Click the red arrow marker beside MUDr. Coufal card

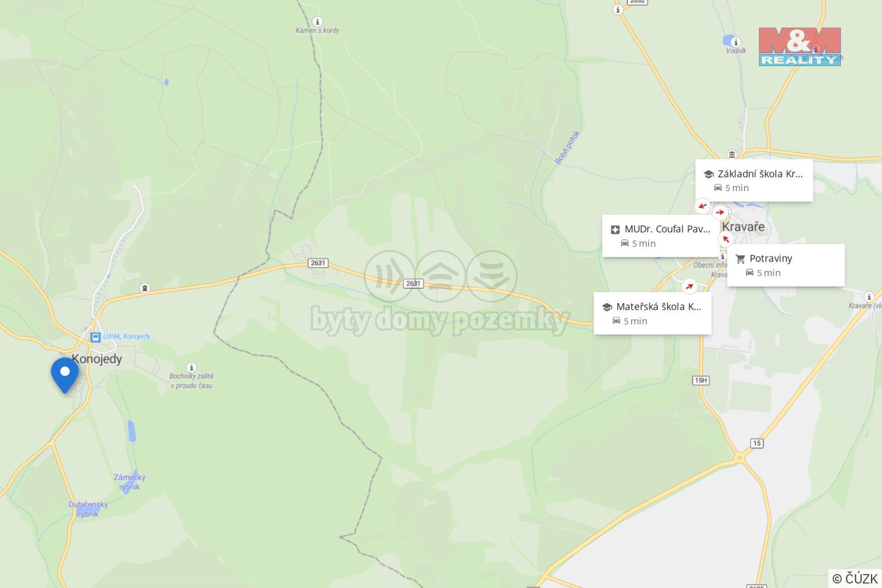(726, 239)
